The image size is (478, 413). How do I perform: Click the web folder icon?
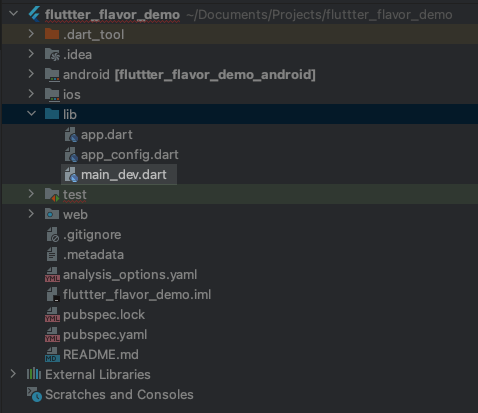point(52,214)
